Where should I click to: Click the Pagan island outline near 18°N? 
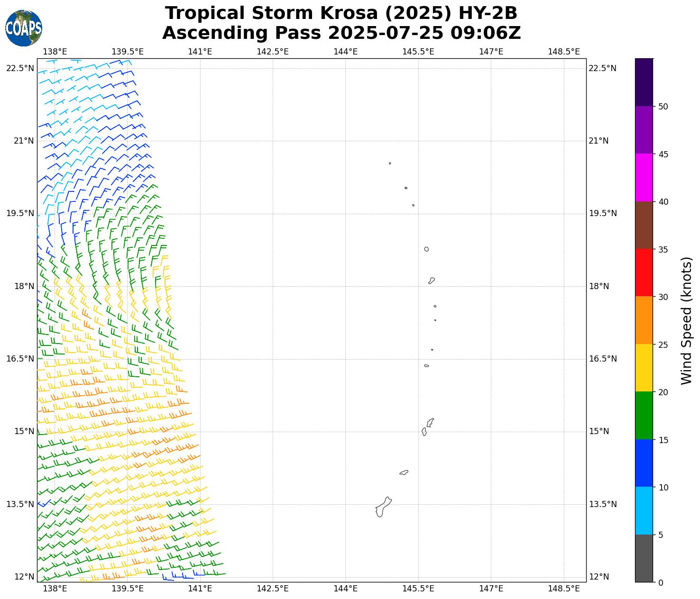click(x=432, y=281)
